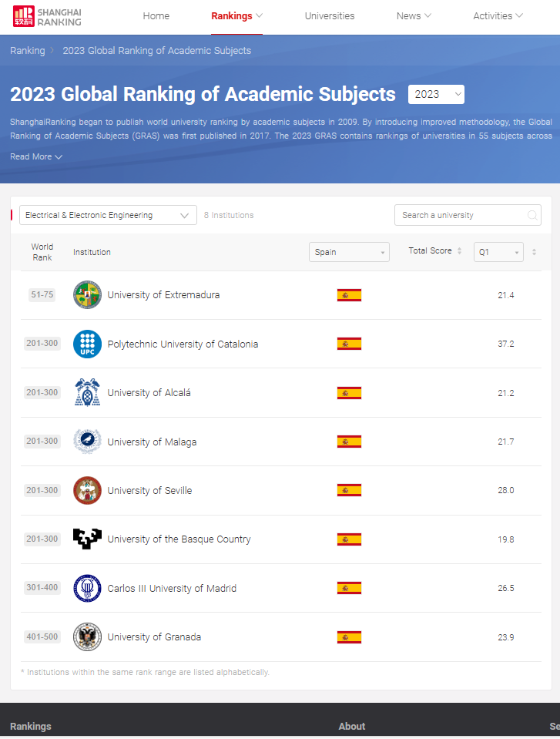Click the University of Alcalá crest

[x=87, y=392]
